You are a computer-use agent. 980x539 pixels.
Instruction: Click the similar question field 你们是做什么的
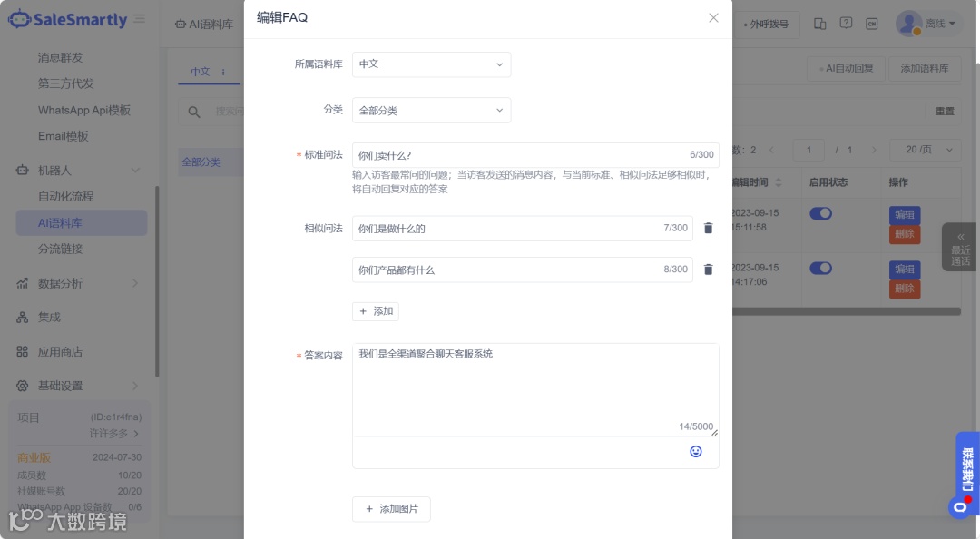[x=523, y=229]
